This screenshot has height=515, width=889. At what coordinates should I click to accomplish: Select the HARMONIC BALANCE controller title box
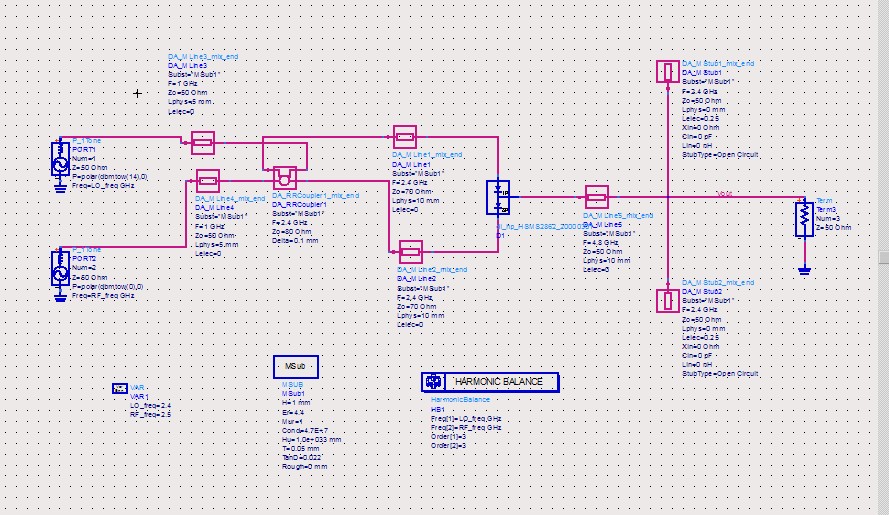click(491, 382)
